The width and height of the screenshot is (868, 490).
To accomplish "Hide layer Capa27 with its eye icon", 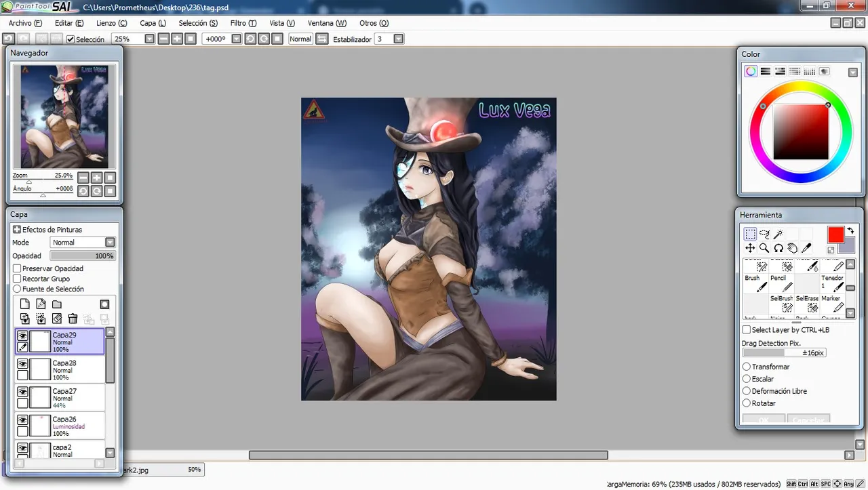I will pyautogui.click(x=22, y=392).
